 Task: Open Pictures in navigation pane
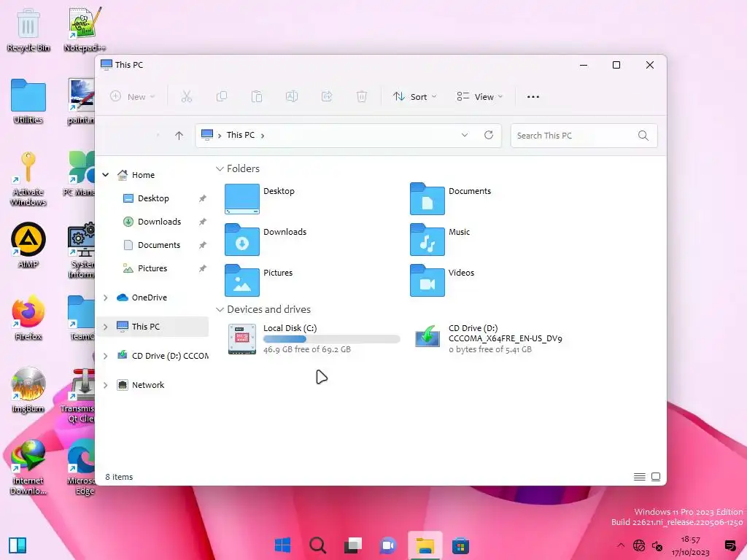[145, 268]
